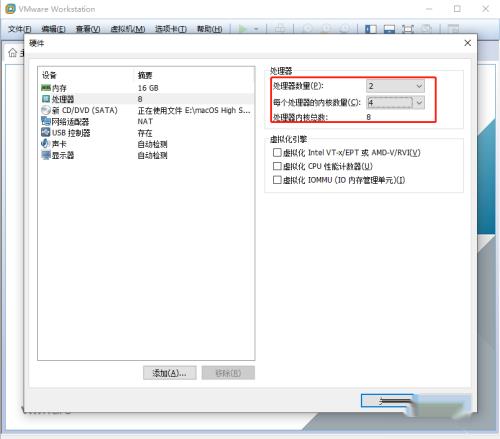Click the USB controller icon
Screen dimensions: 500x439
[x=46, y=132]
